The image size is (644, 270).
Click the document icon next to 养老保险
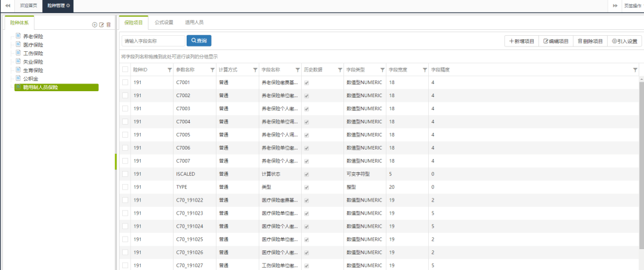tap(18, 36)
